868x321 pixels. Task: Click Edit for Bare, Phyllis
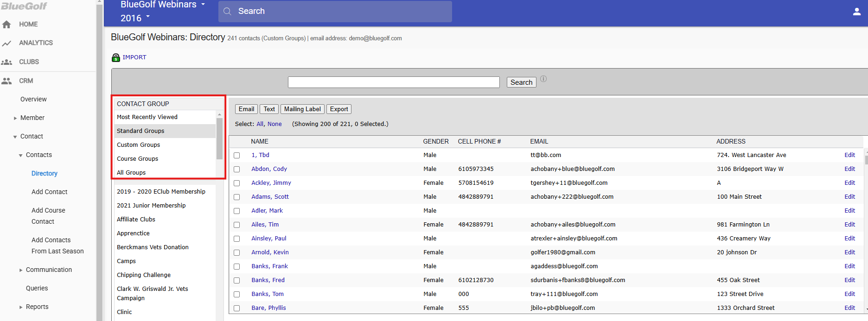tap(850, 308)
